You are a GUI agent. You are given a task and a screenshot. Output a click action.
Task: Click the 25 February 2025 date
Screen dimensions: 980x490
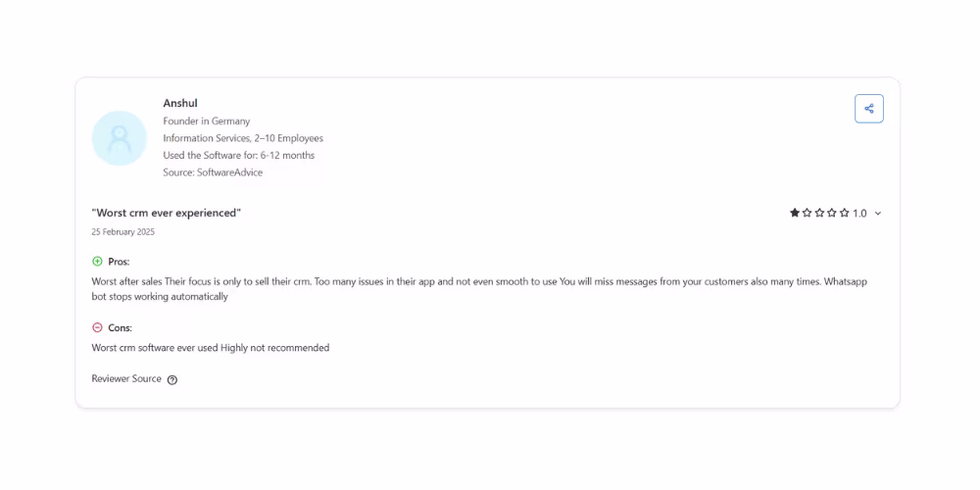122,232
